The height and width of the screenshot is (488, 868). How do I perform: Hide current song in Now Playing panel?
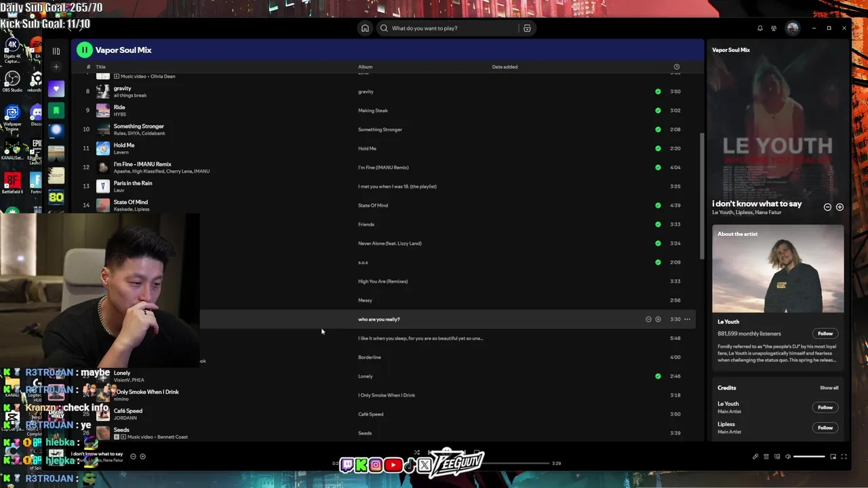pyautogui.click(x=827, y=207)
